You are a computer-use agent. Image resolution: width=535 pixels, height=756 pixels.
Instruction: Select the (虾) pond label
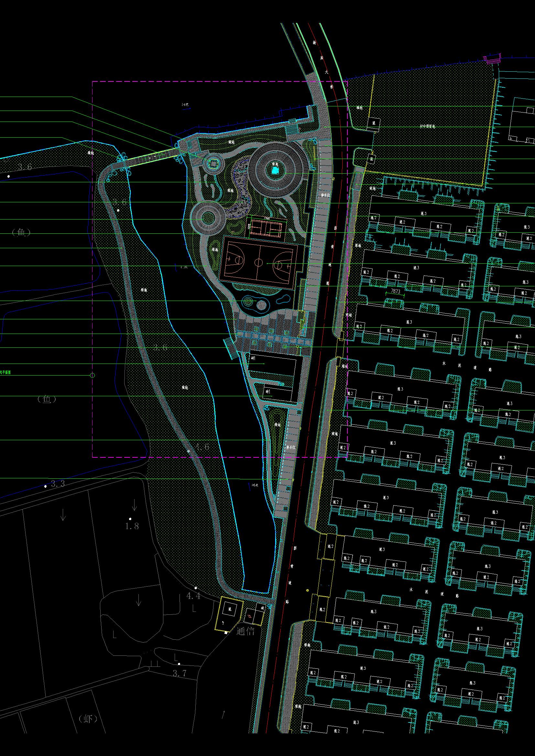88,718
